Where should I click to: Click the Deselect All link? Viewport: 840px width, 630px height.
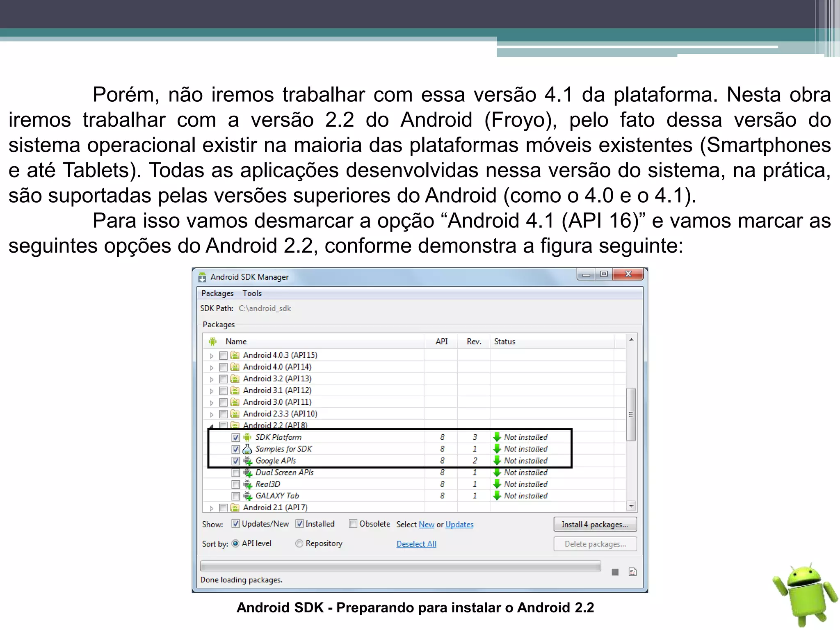click(416, 544)
